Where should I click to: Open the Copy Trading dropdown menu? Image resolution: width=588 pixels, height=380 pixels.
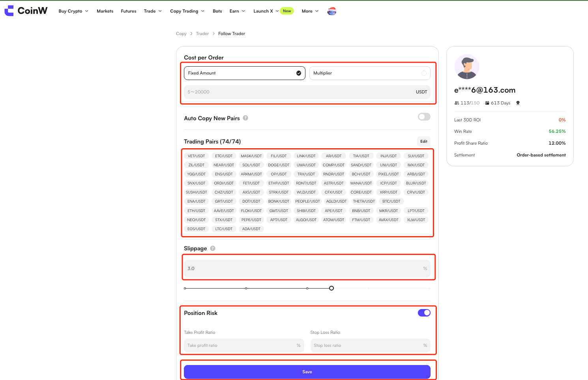[187, 11]
